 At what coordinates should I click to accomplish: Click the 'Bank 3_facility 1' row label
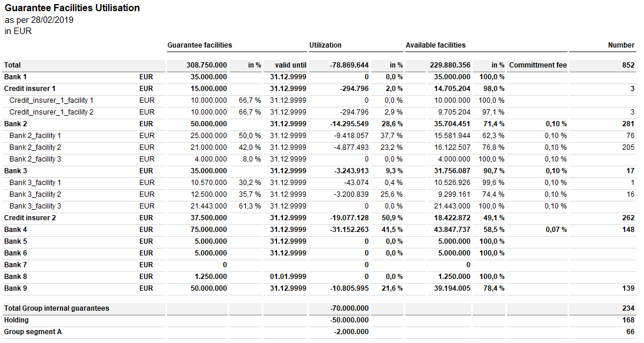pyautogui.click(x=35, y=183)
